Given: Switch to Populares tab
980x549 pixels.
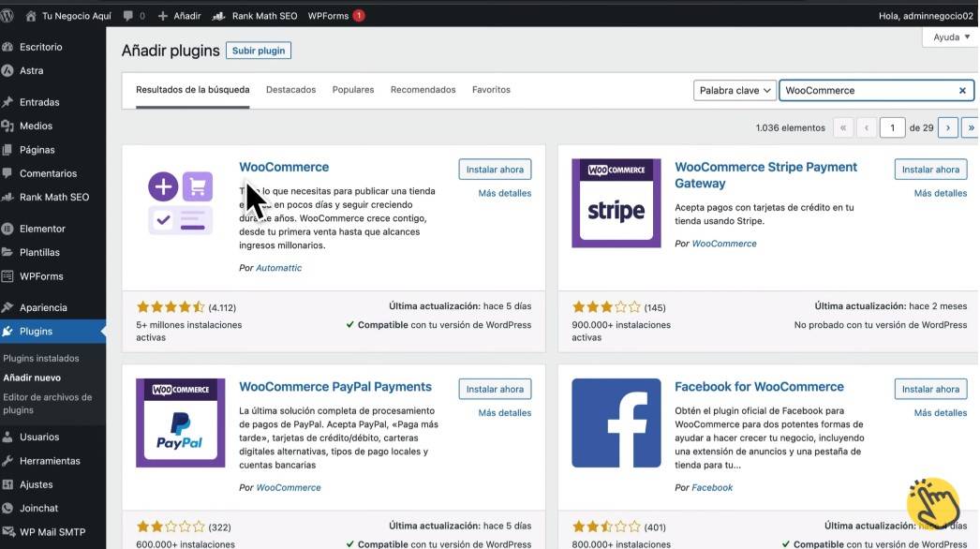Looking at the screenshot, I should click(x=353, y=89).
